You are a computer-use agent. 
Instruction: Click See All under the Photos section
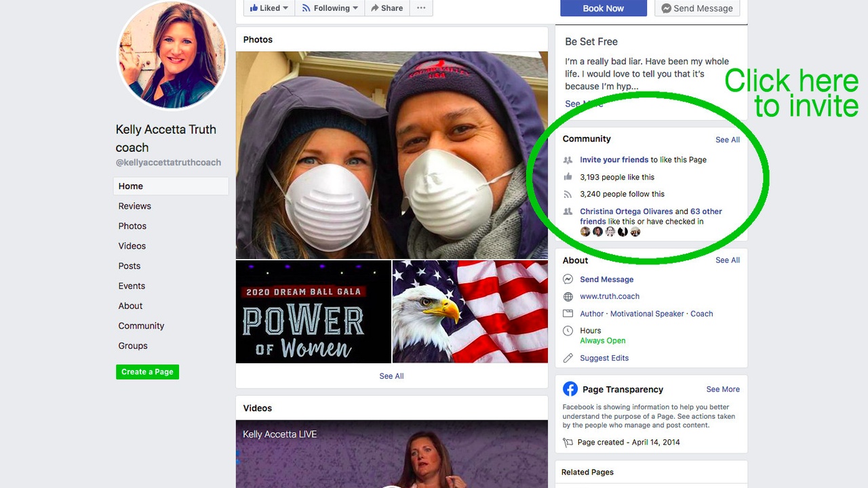click(391, 376)
